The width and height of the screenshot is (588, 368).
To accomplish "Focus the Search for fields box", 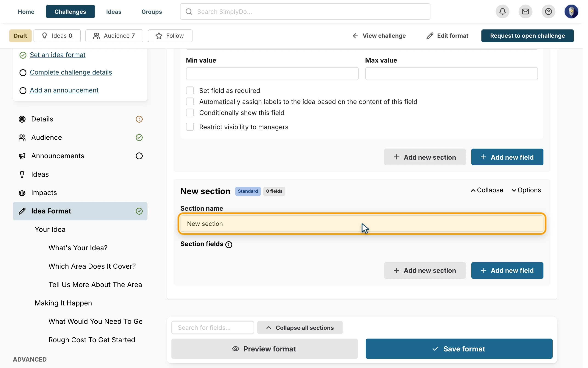I will tap(213, 328).
